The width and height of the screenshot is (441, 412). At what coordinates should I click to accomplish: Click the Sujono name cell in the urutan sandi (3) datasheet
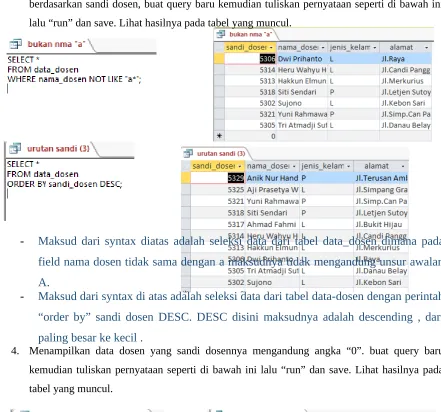click(272, 282)
